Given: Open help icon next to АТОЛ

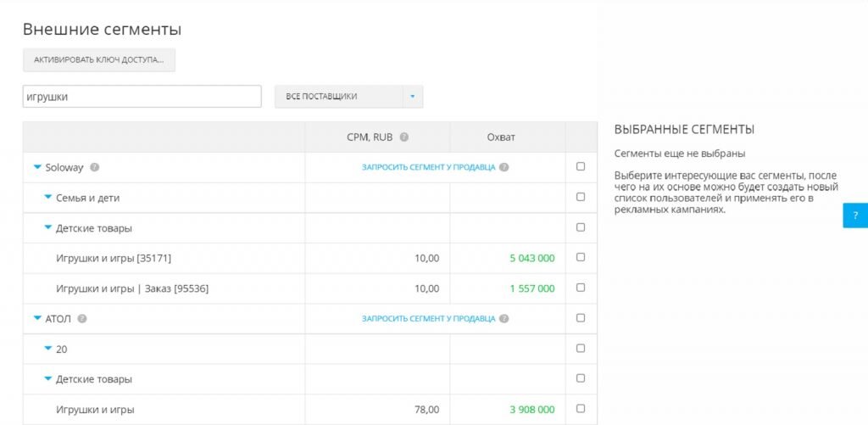Looking at the screenshot, I should pos(82,319).
